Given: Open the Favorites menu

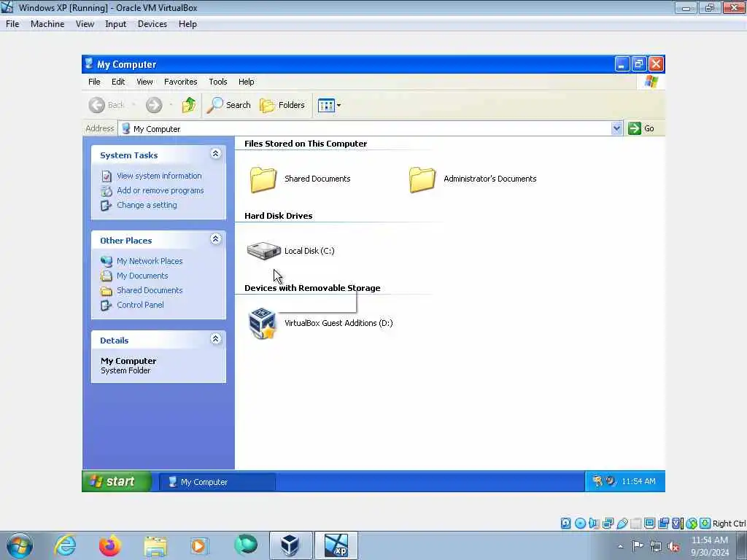Looking at the screenshot, I should tap(181, 82).
